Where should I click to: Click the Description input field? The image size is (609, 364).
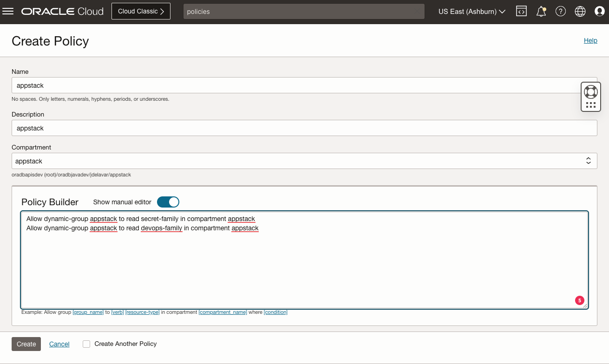click(304, 128)
